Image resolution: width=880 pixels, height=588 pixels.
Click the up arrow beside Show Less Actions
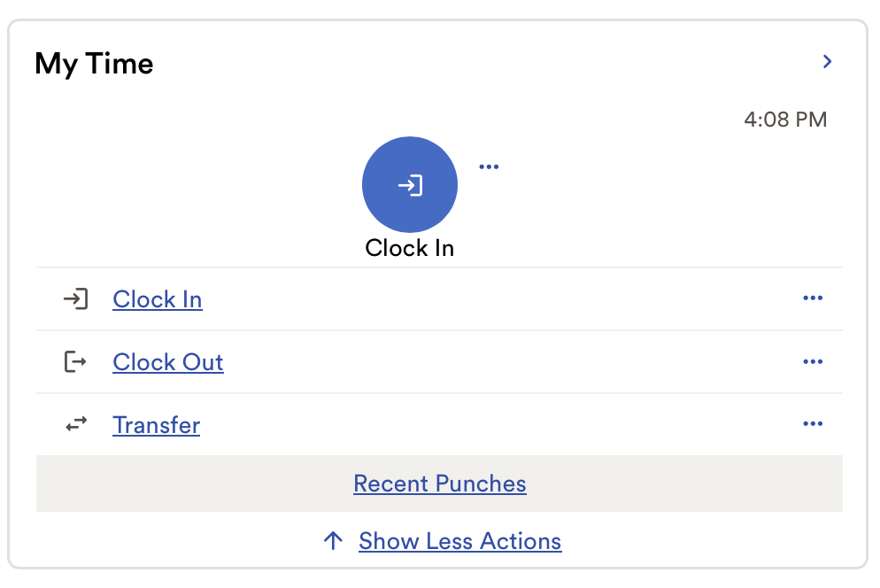pyautogui.click(x=333, y=541)
